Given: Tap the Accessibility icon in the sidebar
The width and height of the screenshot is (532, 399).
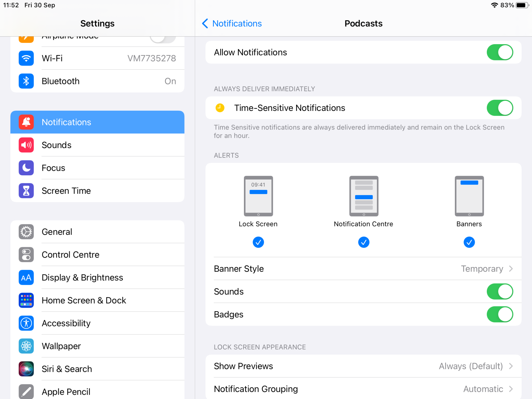Looking at the screenshot, I should pos(26,323).
